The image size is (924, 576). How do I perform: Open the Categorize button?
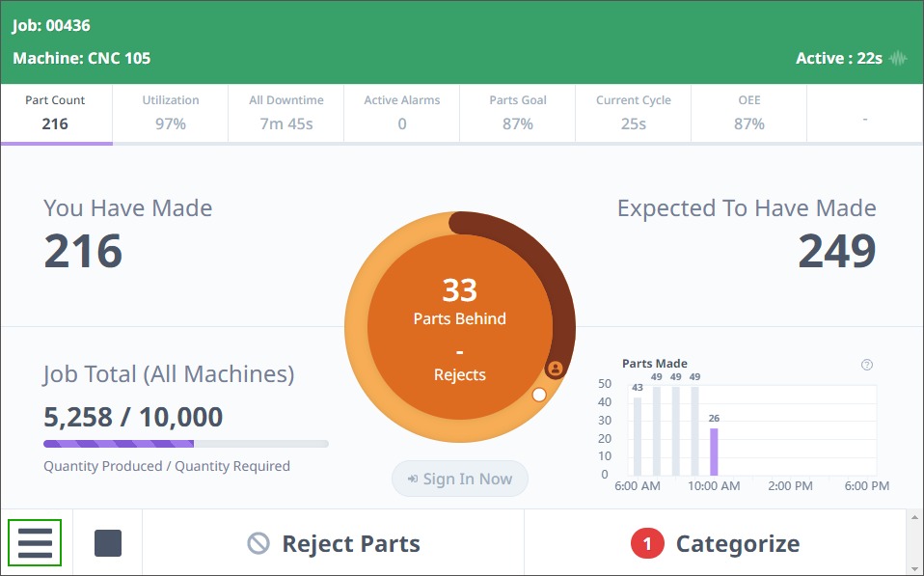click(715, 543)
